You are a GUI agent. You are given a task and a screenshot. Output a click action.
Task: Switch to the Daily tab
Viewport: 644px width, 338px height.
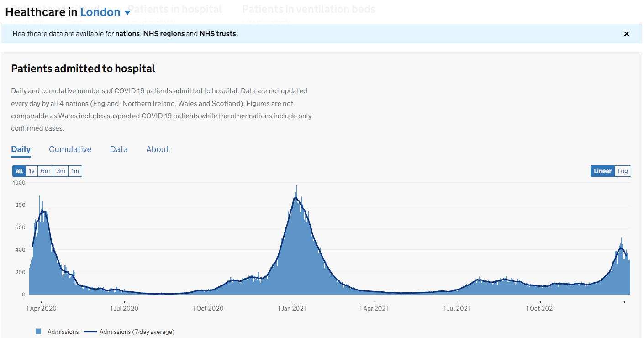21,149
